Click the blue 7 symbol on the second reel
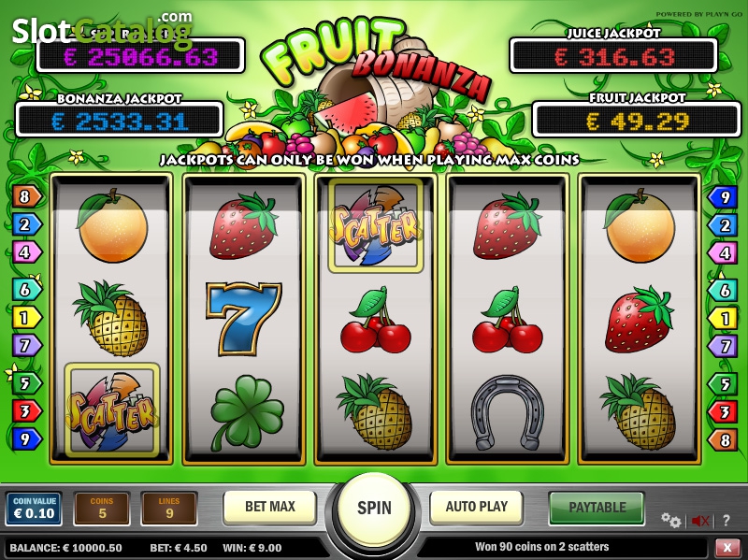Image resolution: width=748 pixels, height=560 pixels. coord(244,319)
